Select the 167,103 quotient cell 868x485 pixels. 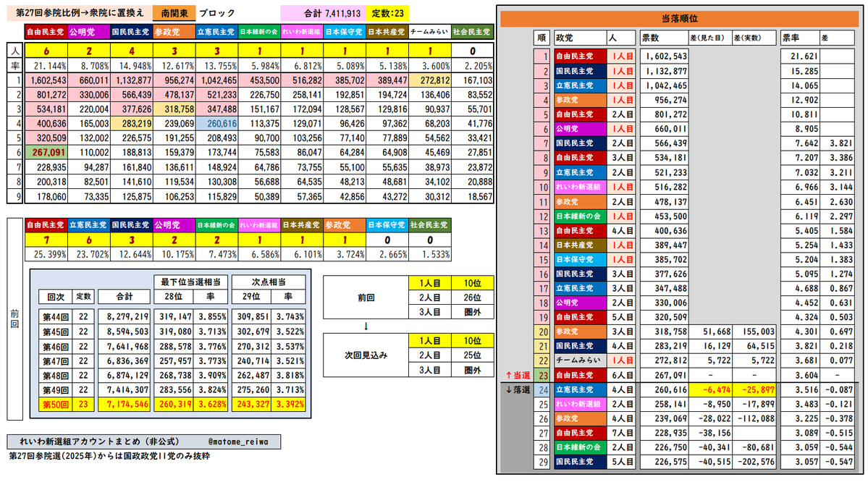click(x=472, y=80)
